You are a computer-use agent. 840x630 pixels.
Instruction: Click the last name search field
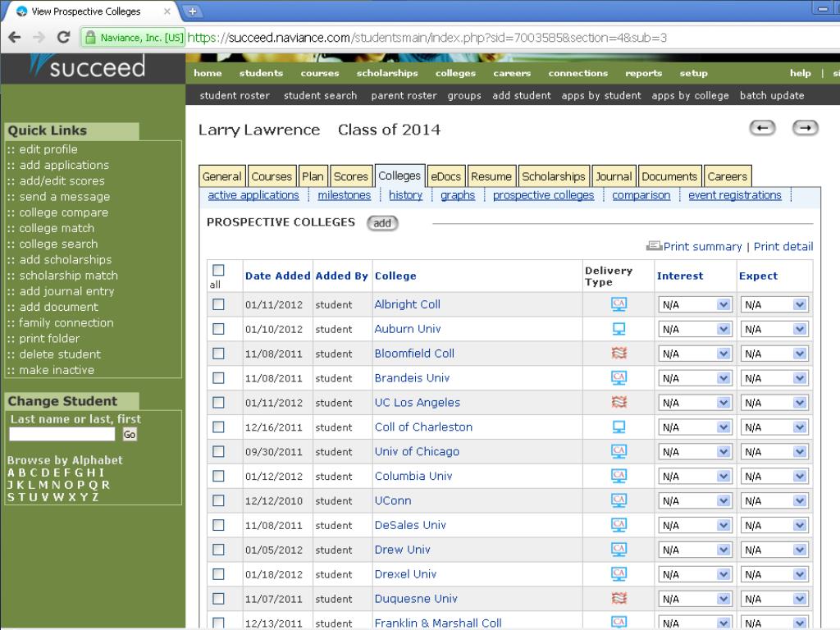pyautogui.click(x=62, y=434)
